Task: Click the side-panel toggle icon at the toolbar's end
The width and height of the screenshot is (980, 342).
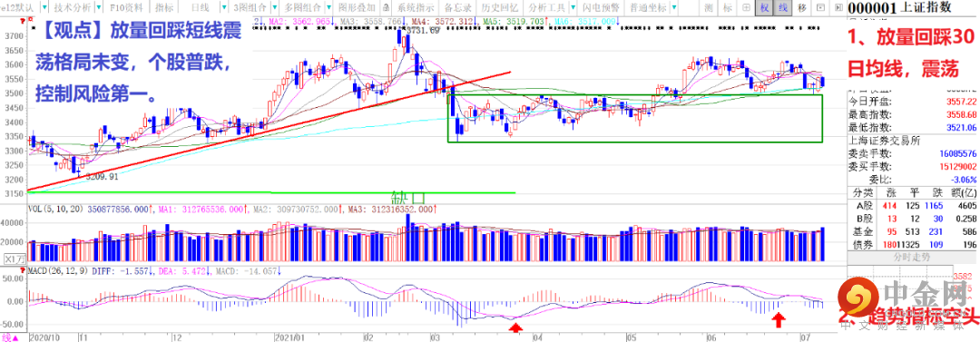Action: (838, 7)
